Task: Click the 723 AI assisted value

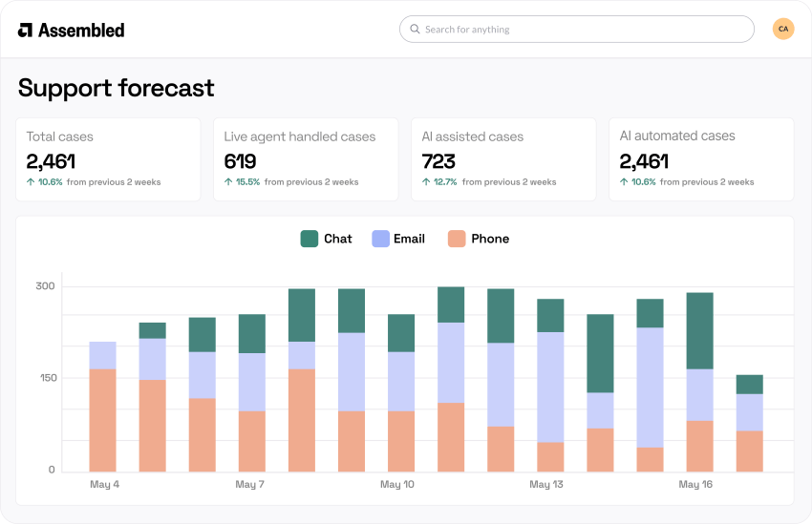Action: [438, 162]
